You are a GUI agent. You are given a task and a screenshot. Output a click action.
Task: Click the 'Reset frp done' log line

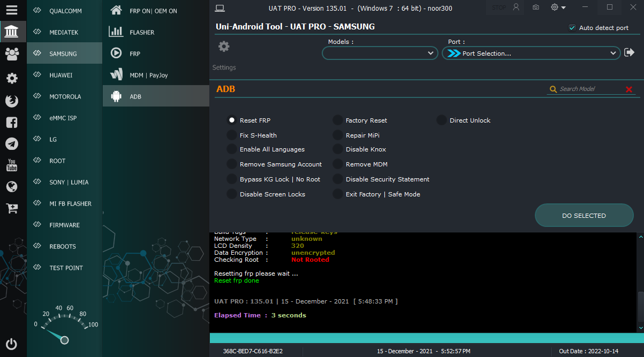[237, 280]
